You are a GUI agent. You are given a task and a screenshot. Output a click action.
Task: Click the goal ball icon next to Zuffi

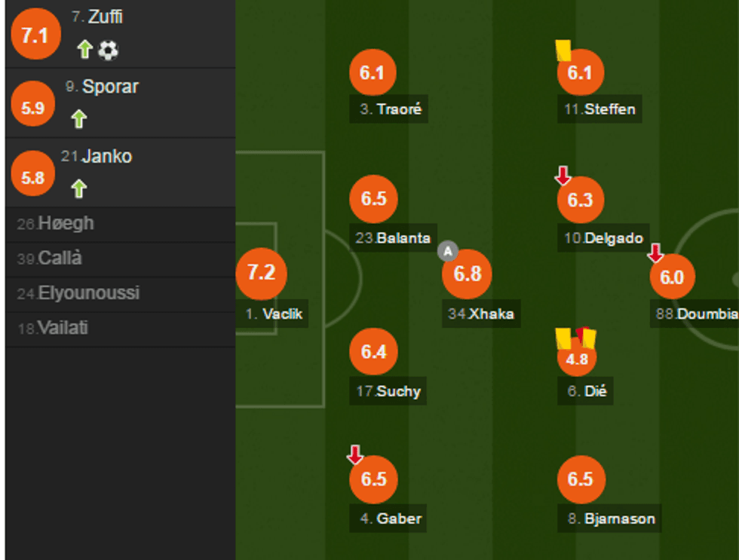(x=109, y=50)
